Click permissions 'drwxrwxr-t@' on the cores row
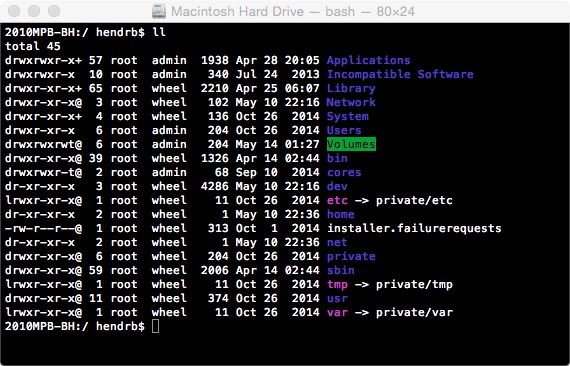This screenshot has height=366, width=570. [43, 172]
